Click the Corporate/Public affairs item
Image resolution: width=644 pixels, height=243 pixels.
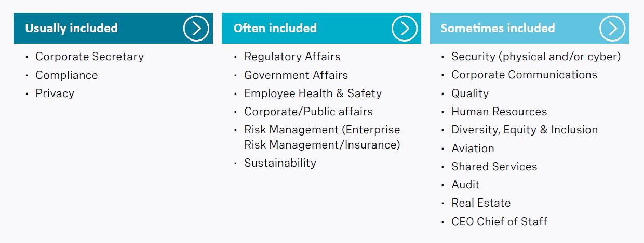click(x=308, y=112)
